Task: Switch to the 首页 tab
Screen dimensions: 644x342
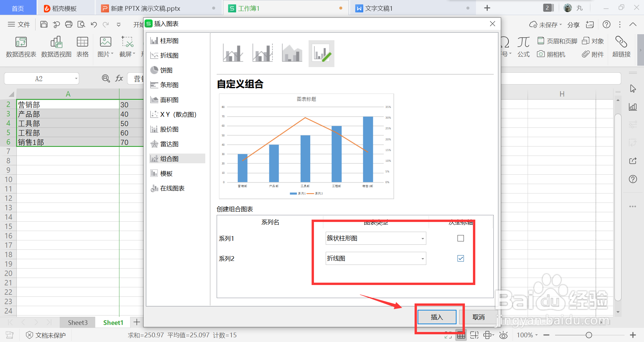Action: pyautogui.click(x=18, y=8)
